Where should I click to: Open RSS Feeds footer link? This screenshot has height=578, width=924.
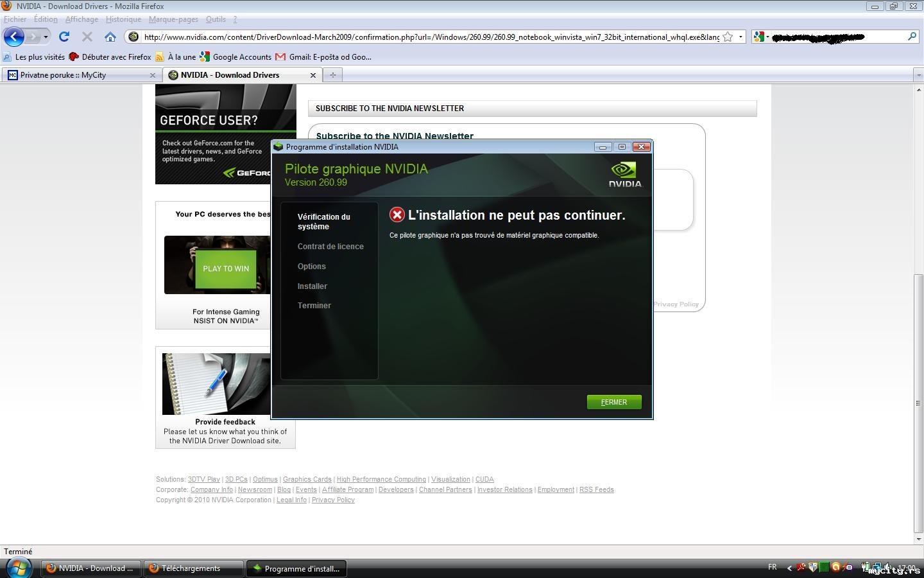point(597,489)
